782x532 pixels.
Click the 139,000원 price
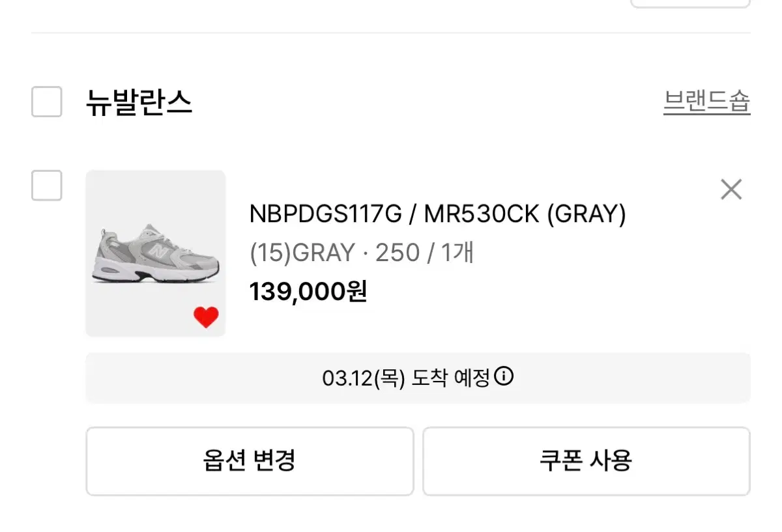point(309,292)
